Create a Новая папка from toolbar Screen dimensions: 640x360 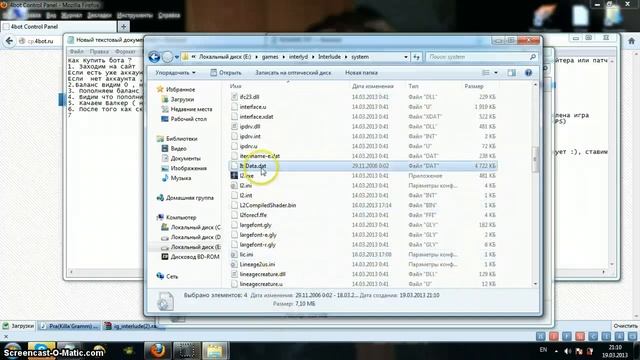click(x=361, y=73)
